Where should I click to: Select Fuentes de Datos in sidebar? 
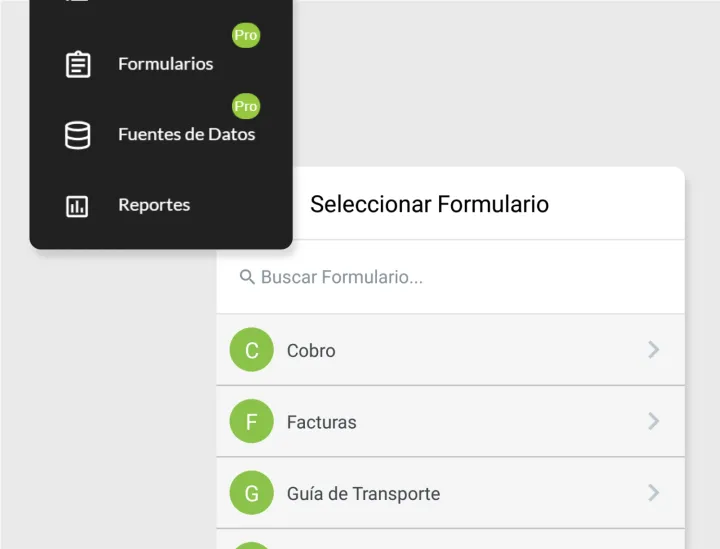[186, 135]
